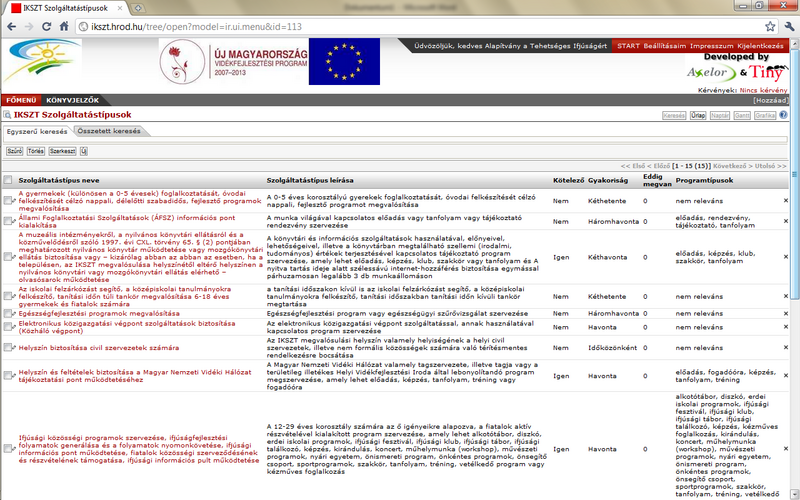800x500 pixels.
Task: Click the Naptár view button
Action: [x=719, y=115]
